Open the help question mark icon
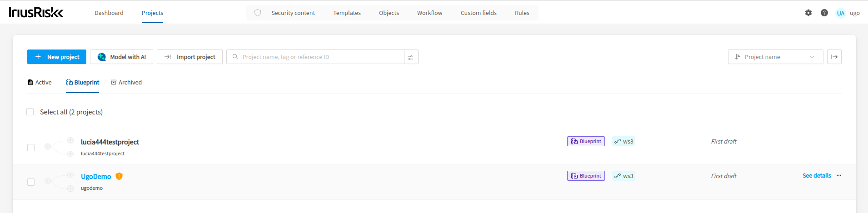This screenshot has height=213, width=868. (824, 13)
